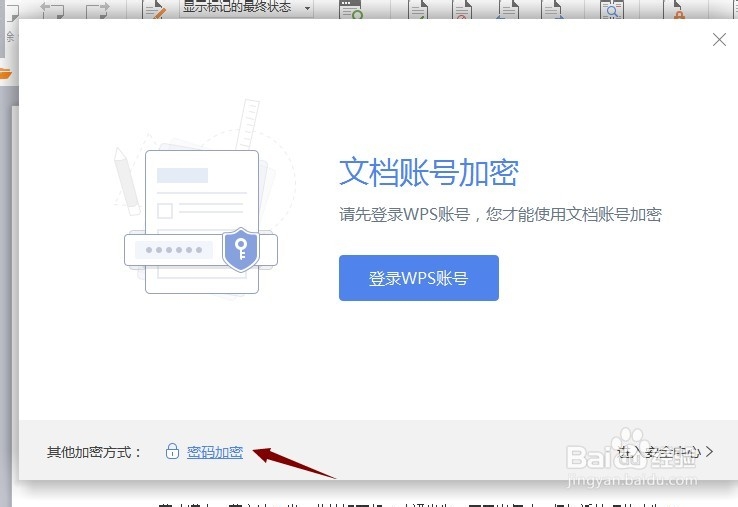Screen dimensions: 738x507
Task: Click the 请先登录WPS账号 description text
Action: point(500,215)
